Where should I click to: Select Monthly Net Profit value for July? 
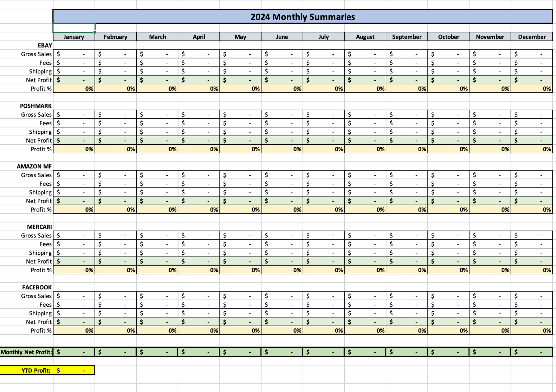click(323, 352)
